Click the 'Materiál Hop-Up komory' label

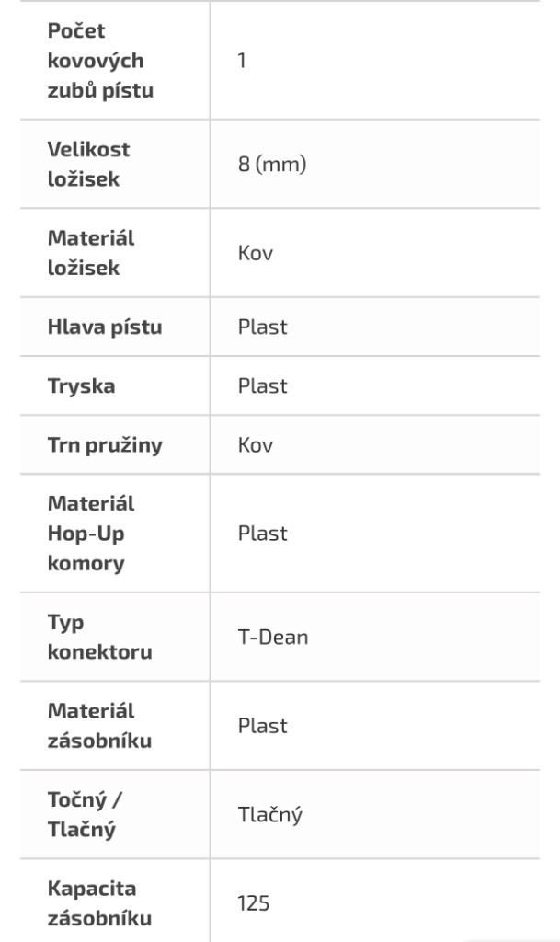[x=90, y=534]
